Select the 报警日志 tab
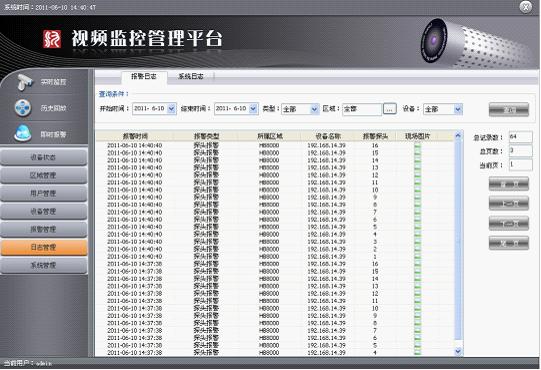The width and height of the screenshot is (541, 370). [x=144, y=77]
